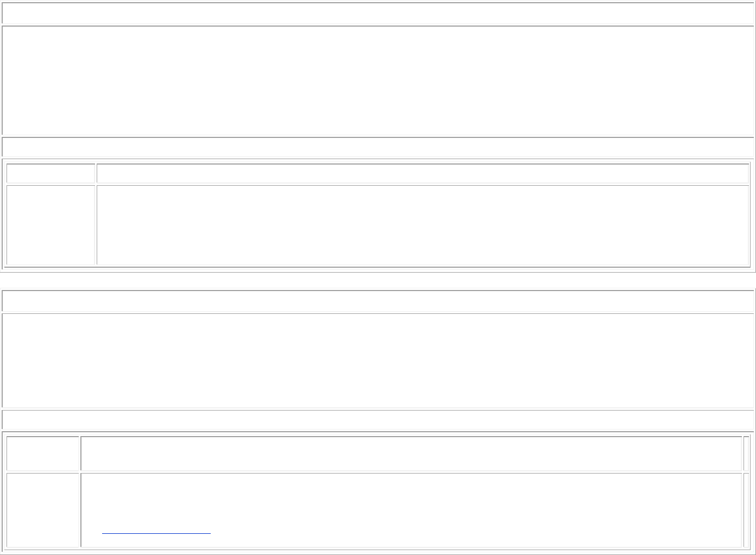The height and width of the screenshot is (555, 756).
Task: Click the wide body cell in the upper nested table
Action: pos(423,225)
